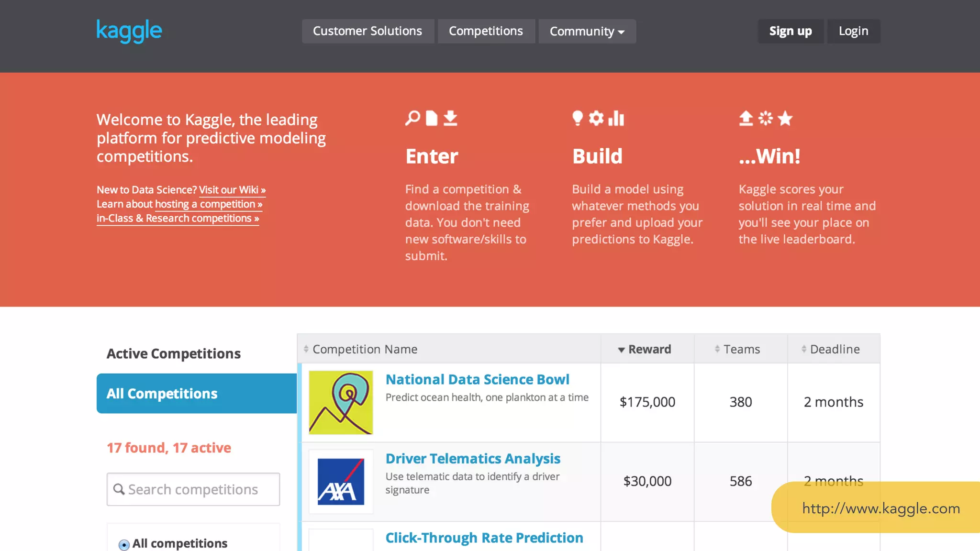Click the Login button
The height and width of the screenshot is (551, 980).
pyautogui.click(x=854, y=31)
